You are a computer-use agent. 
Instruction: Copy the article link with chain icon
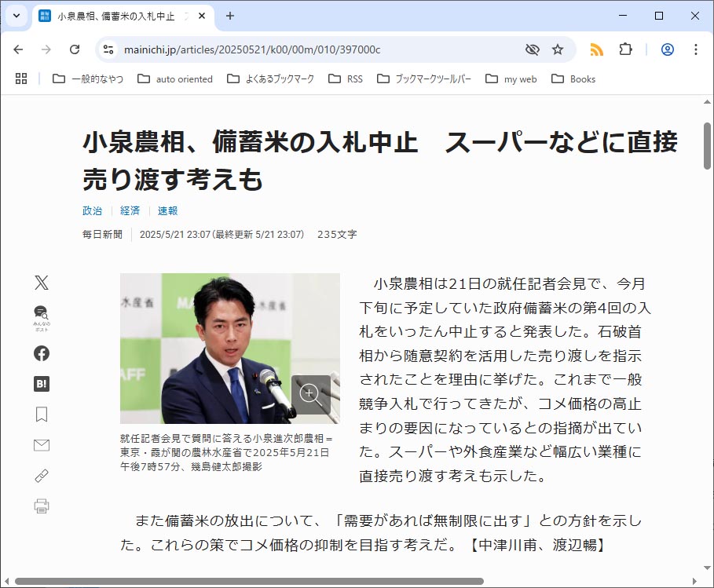click(x=42, y=476)
